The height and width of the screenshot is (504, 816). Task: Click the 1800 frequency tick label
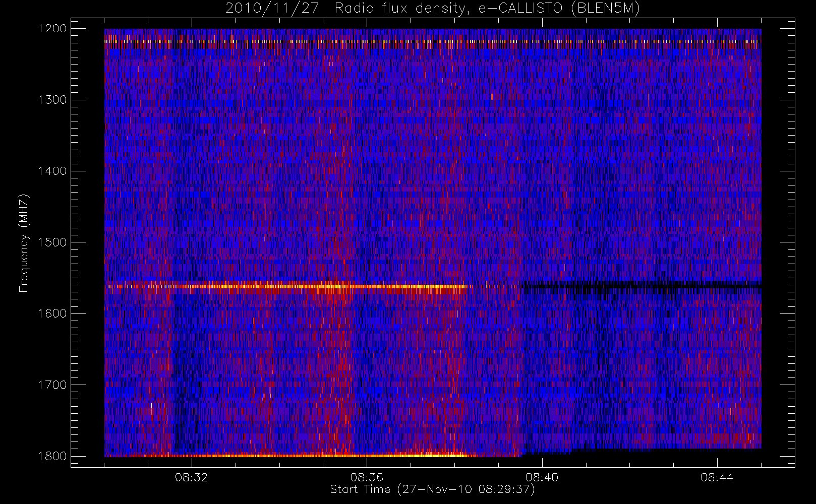(x=52, y=456)
